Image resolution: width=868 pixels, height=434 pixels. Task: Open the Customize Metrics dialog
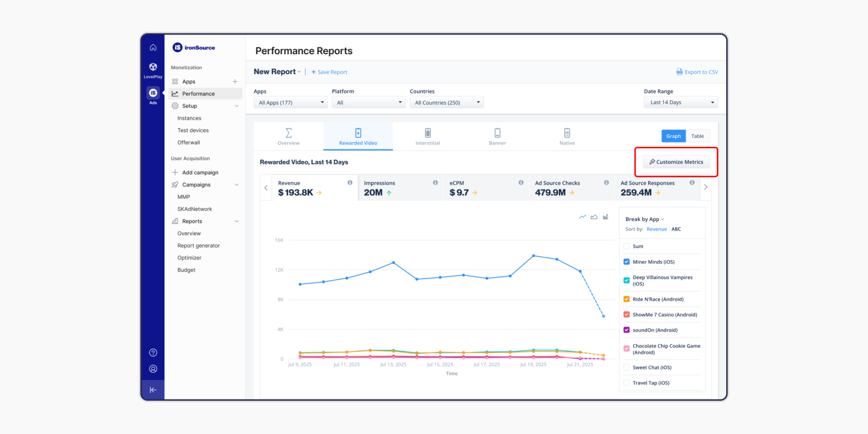pyautogui.click(x=676, y=162)
